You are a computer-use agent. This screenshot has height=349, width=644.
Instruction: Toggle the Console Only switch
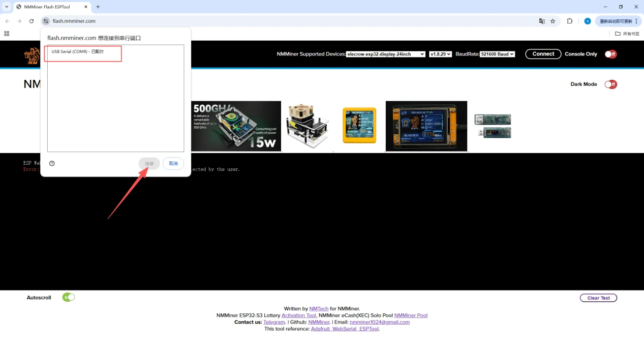[610, 54]
